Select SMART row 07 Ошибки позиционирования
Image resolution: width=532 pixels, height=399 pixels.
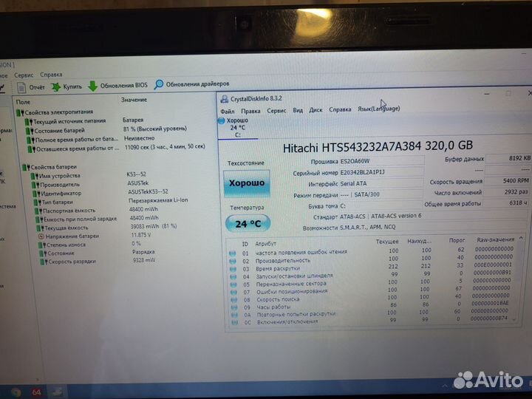[x=372, y=290]
